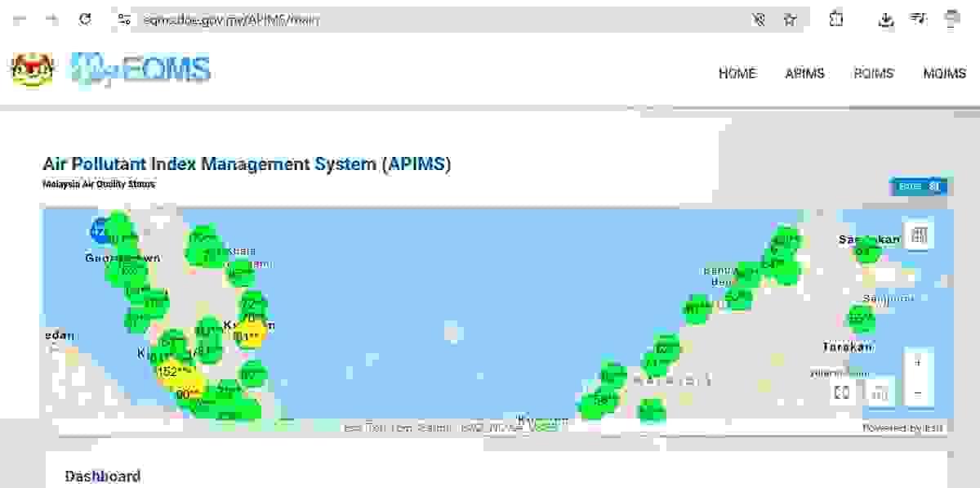Open the media control icon in browser toolbar
Image resolution: width=980 pixels, height=488 pixels.
pyautogui.click(x=919, y=20)
